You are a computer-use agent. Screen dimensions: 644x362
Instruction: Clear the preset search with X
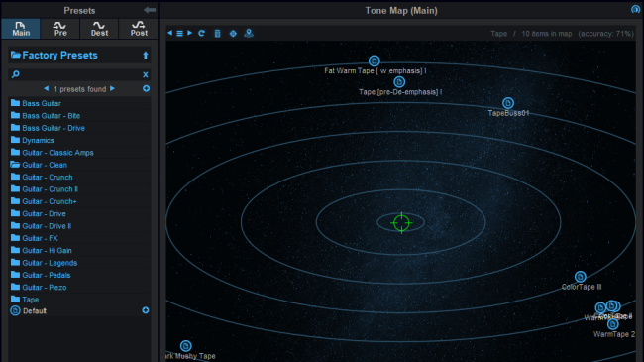[x=145, y=74]
